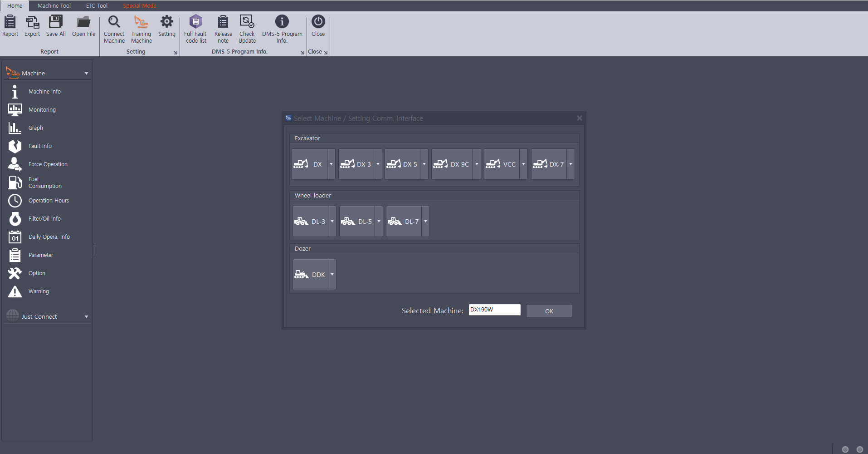Image resolution: width=868 pixels, height=454 pixels.
Task: Expand the DX model dropdown arrow
Action: pyautogui.click(x=331, y=164)
